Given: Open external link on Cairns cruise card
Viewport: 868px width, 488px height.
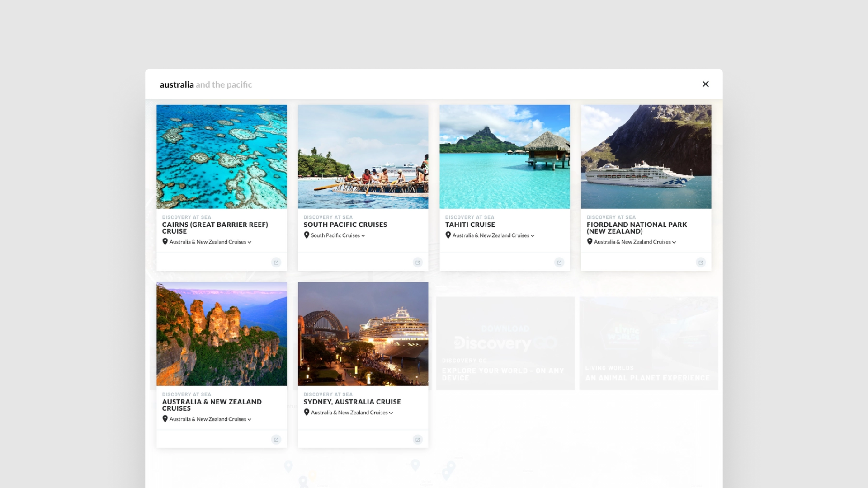Looking at the screenshot, I should (276, 263).
